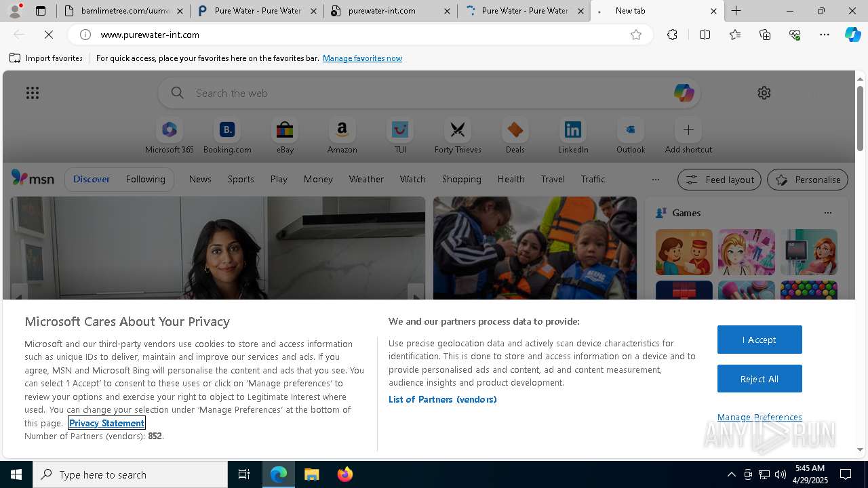Open eBay shortcut
The height and width of the screenshot is (488, 868).
285,136
